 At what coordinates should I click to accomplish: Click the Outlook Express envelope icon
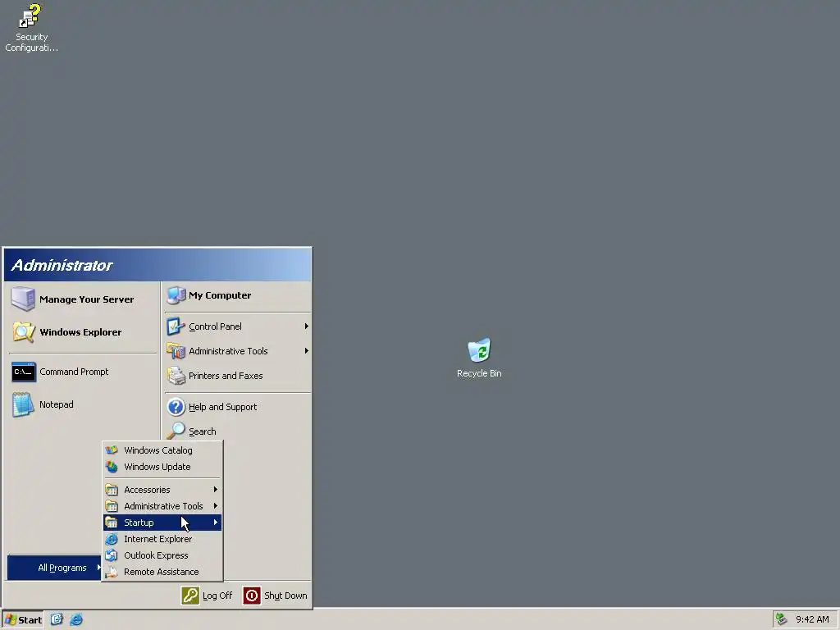(112, 555)
